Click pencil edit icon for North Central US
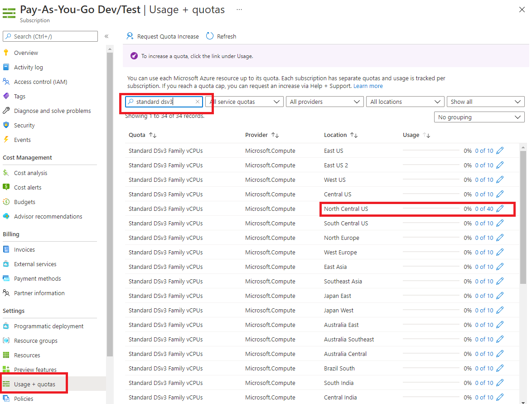The width and height of the screenshot is (532, 404). tap(500, 209)
